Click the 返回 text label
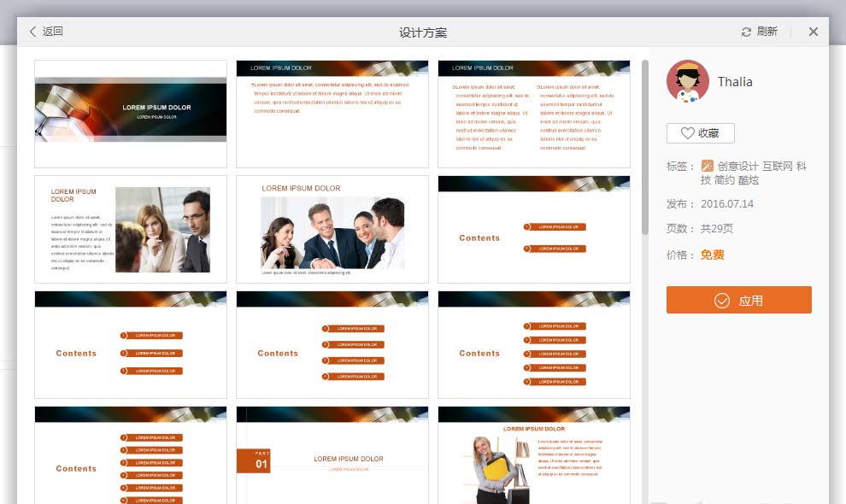This screenshot has width=846, height=504. (52, 32)
